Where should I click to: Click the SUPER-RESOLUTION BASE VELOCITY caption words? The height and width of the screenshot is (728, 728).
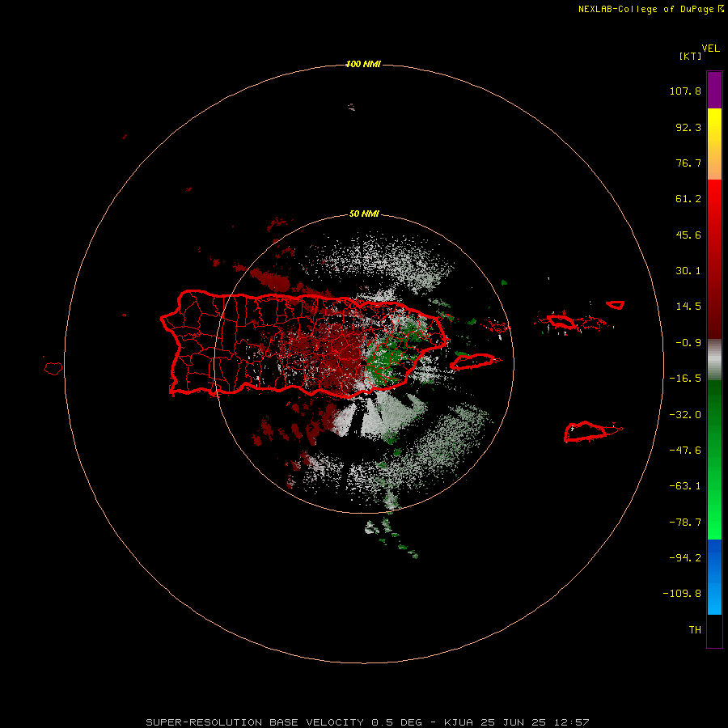tap(255, 722)
